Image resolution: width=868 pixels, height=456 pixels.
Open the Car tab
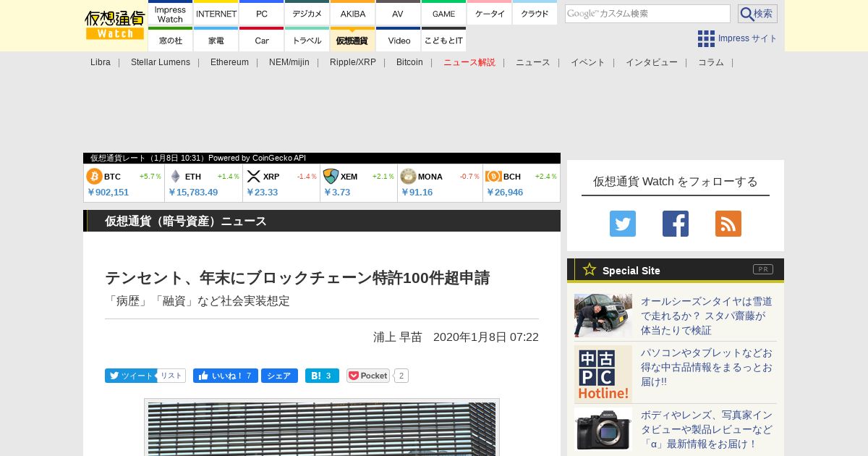[262, 40]
